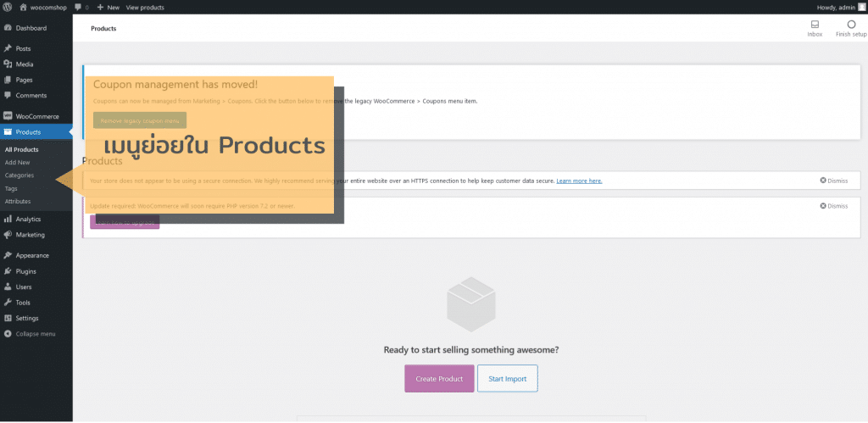Select Attributes in Products submenu
This screenshot has height=423, width=868.
[18, 202]
